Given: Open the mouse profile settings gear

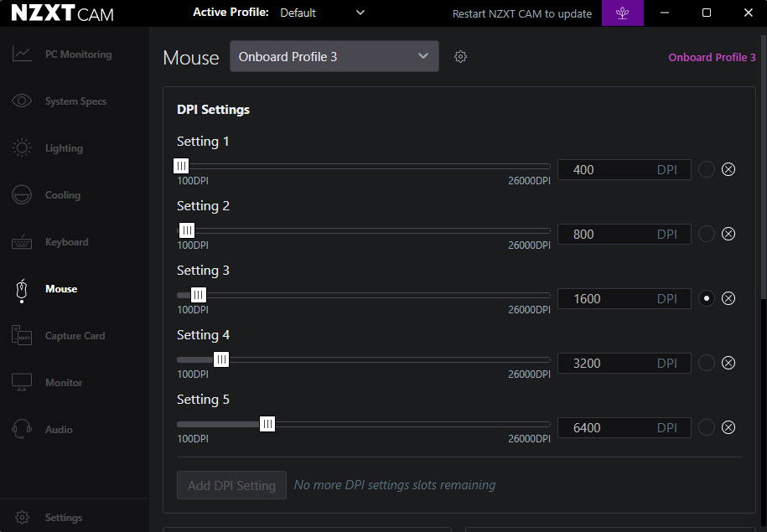Looking at the screenshot, I should click(x=460, y=57).
